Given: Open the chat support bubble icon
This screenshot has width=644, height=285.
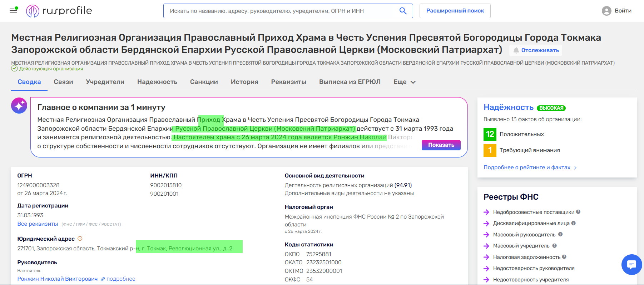Looking at the screenshot, I should tap(631, 265).
